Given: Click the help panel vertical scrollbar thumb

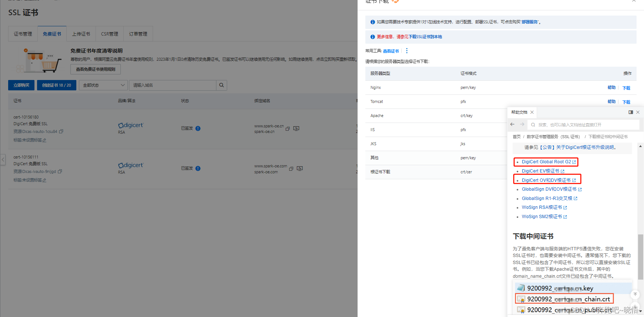Looking at the screenshot, I should click(x=640, y=257).
